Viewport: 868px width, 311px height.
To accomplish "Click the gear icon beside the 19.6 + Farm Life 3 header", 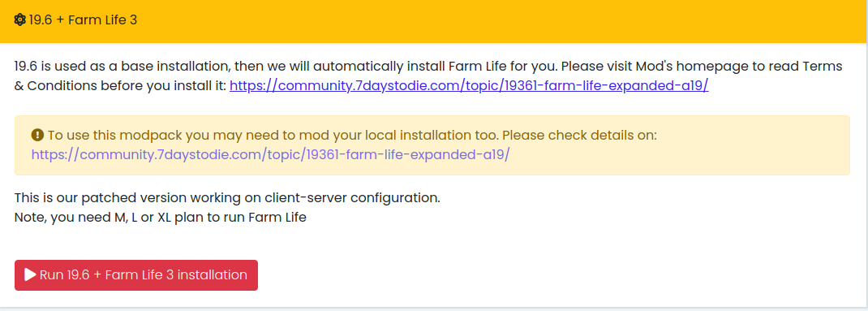I will tap(20, 20).
